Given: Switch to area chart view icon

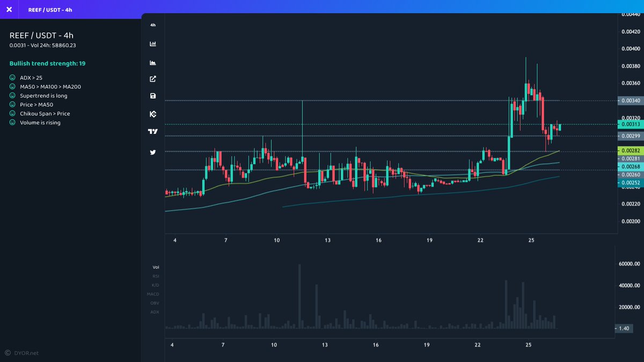Looking at the screenshot, I should point(153,63).
